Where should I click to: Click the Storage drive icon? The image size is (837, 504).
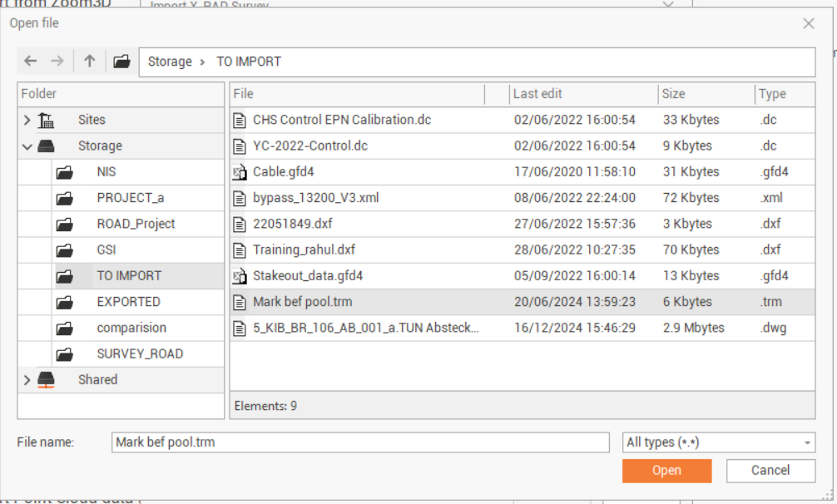[x=46, y=146]
